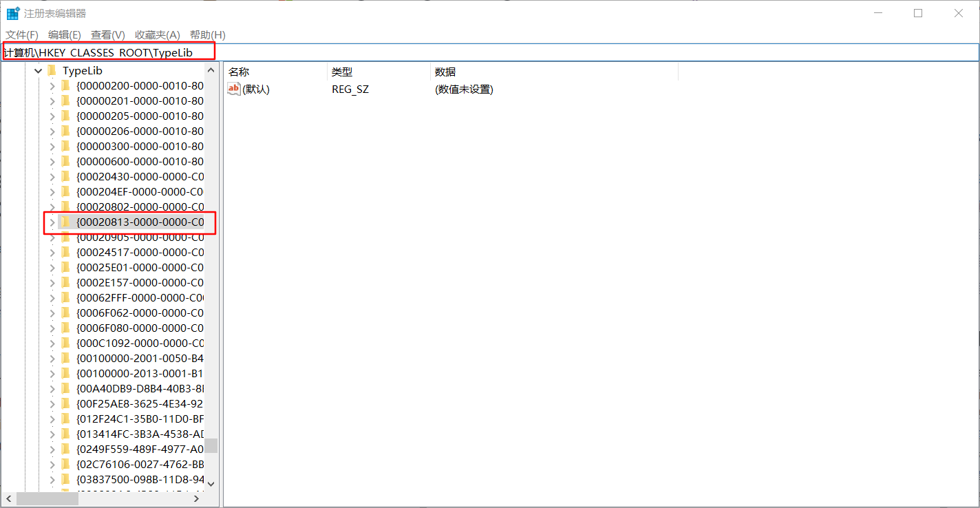980x508 pixels.
Task: Click the Registry Editor app icon in title bar
Action: tap(13, 13)
